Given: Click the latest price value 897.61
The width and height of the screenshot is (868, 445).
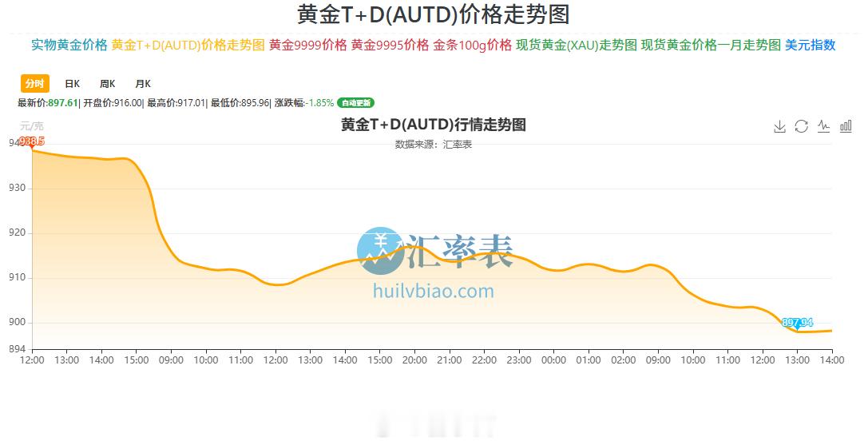Looking at the screenshot, I should click(62, 103).
